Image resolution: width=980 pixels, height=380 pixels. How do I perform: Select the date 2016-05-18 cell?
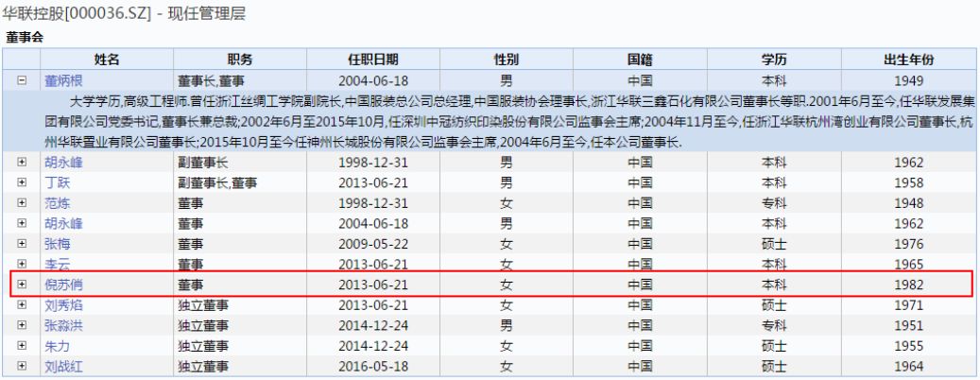click(x=373, y=366)
